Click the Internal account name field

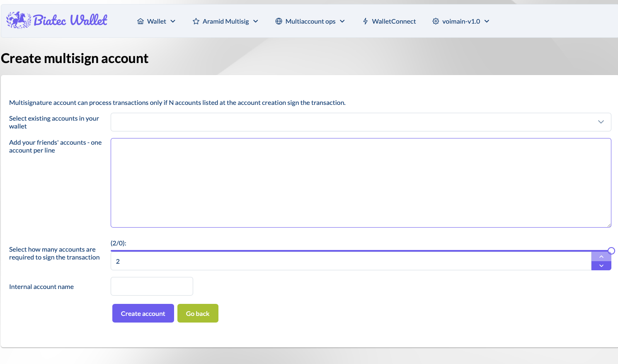pyautogui.click(x=152, y=286)
